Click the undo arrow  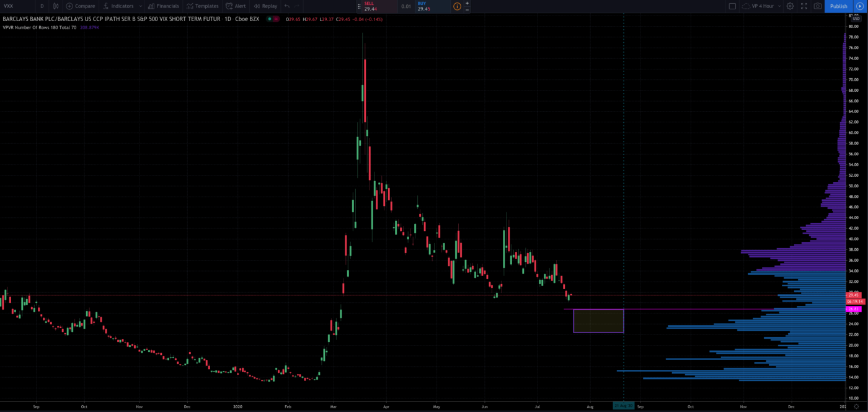[287, 6]
